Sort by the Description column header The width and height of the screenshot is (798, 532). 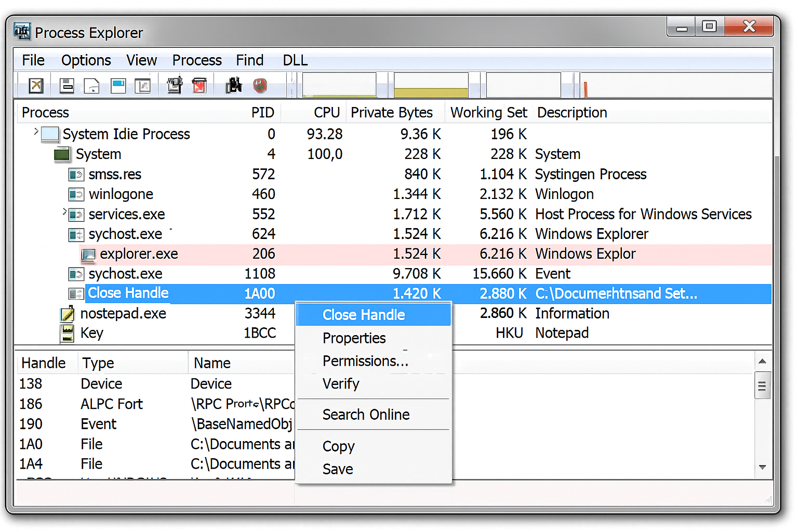pyautogui.click(x=572, y=113)
